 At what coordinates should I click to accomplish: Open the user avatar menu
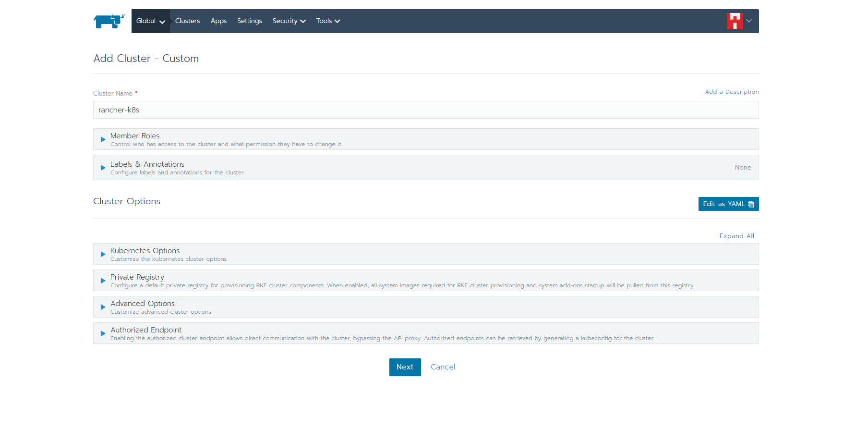click(735, 21)
